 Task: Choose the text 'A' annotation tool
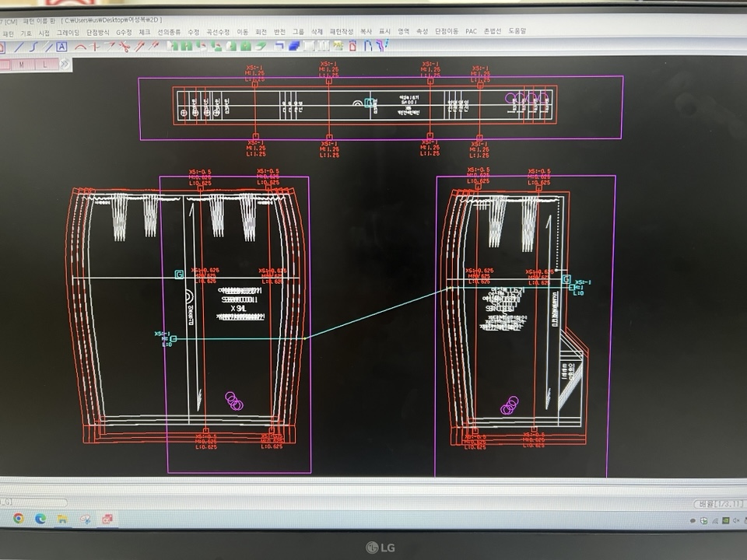[x=61, y=47]
